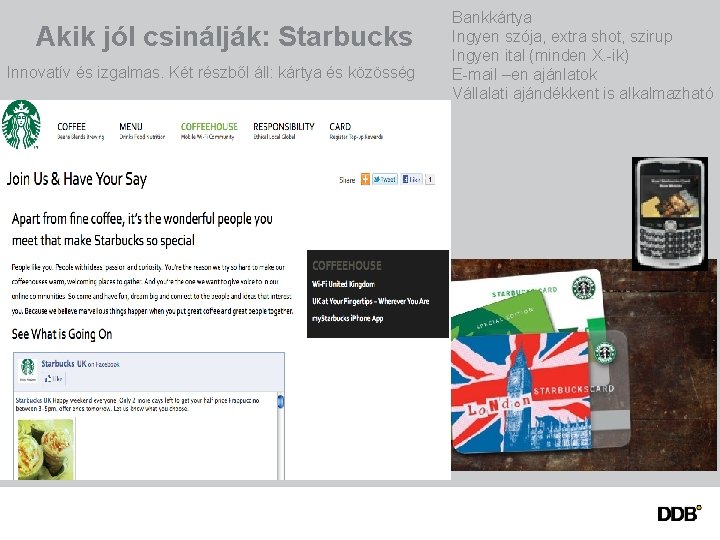
Task: Click the Facebook widget scrollbar thumb
Action: click(280, 401)
